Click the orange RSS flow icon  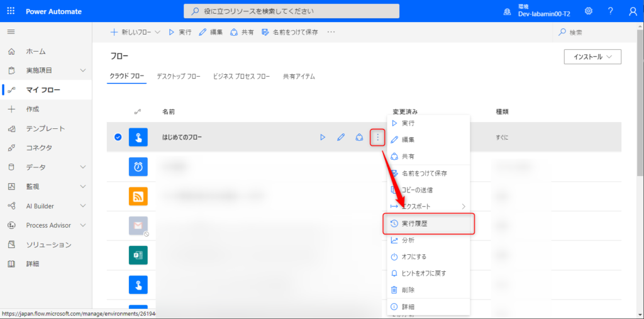click(138, 196)
